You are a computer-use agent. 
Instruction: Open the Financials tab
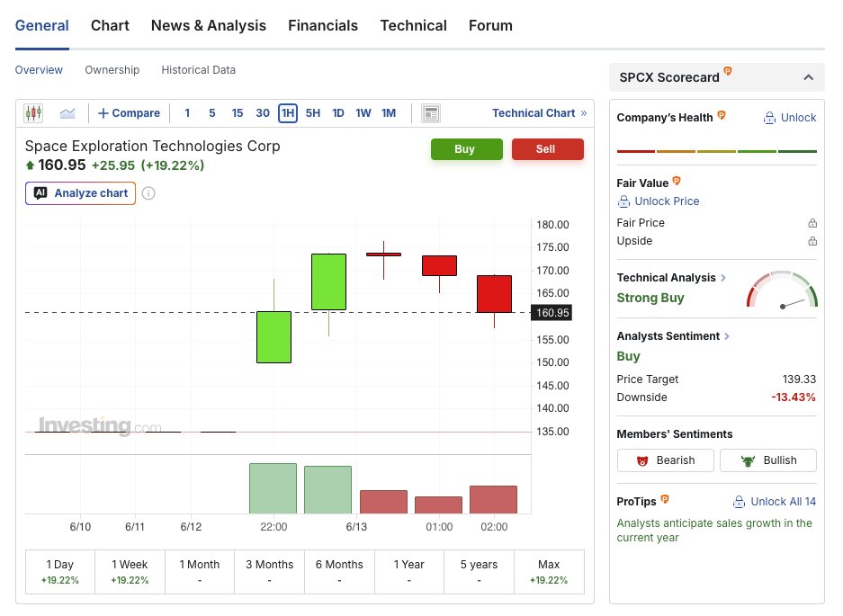(323, 26)
